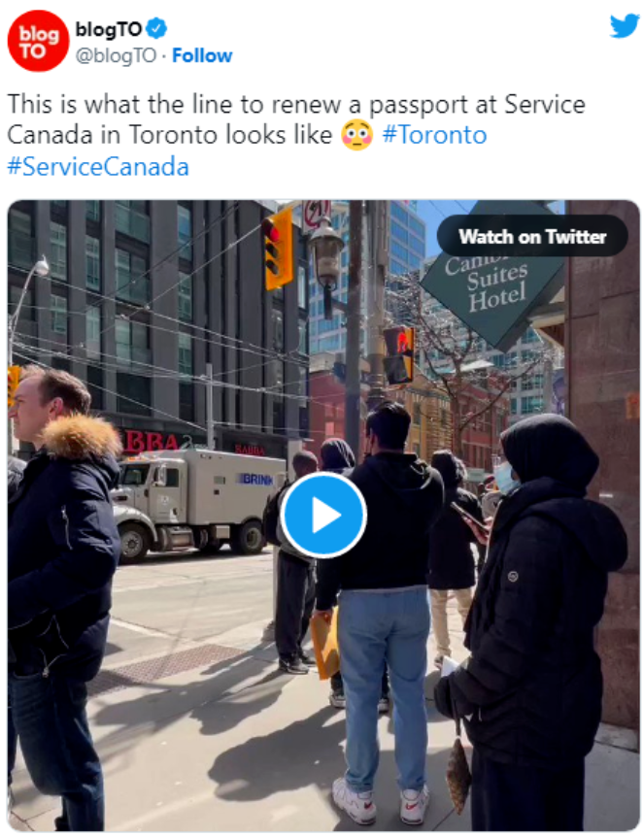Open the blogTO display name
This screenshot has width=644, height=836.
pos(109,29)
